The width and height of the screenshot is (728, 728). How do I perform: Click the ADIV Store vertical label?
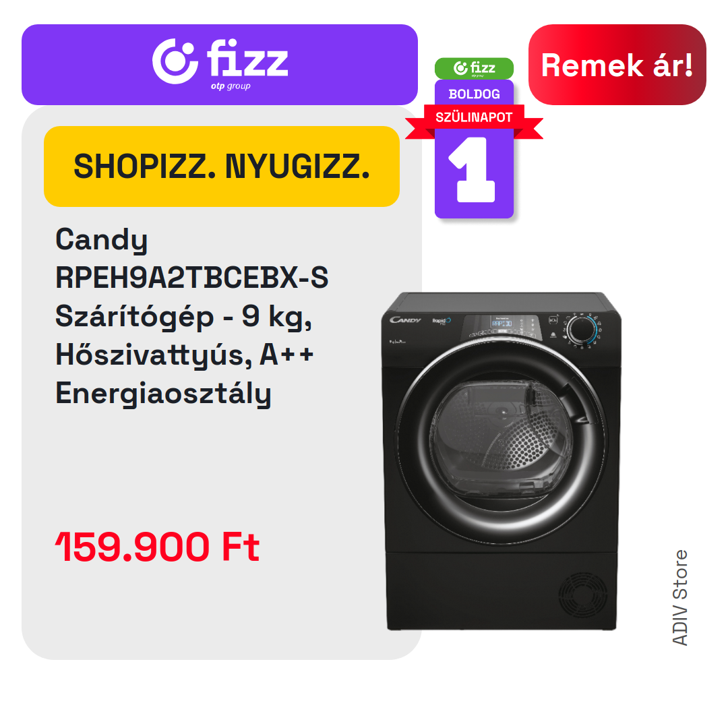click(x=680, y=597)
